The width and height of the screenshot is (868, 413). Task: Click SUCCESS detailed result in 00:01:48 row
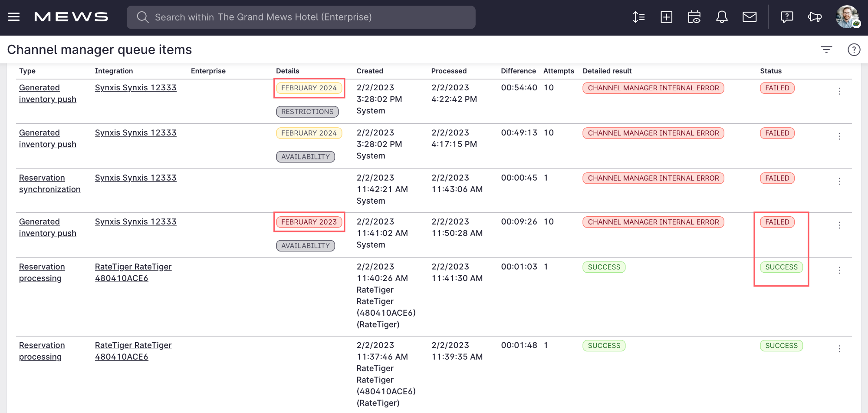tap(604, 346)
